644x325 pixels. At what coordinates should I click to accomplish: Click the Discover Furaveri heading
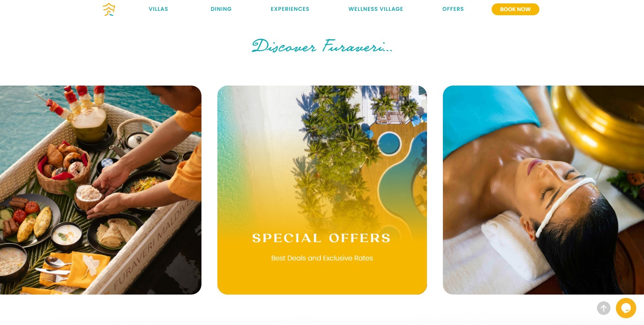322,46
